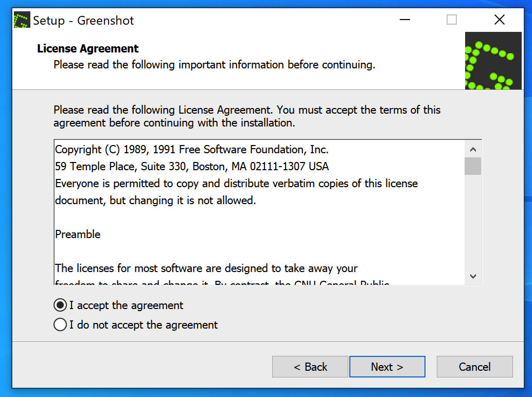Go to the previous step with Back
Screen dimensions: 532x397
310,367
